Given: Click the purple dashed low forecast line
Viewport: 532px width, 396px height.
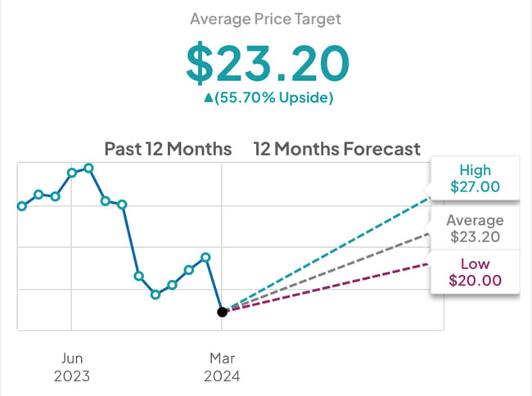Looking at the screenshot, I should [x=327, y=287].
